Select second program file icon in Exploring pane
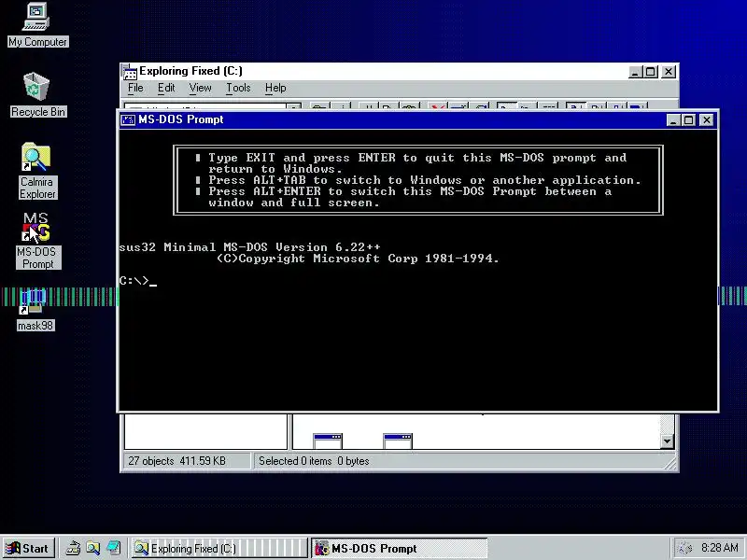The width and height of the screenshot is (747, 560). (398, 441)
